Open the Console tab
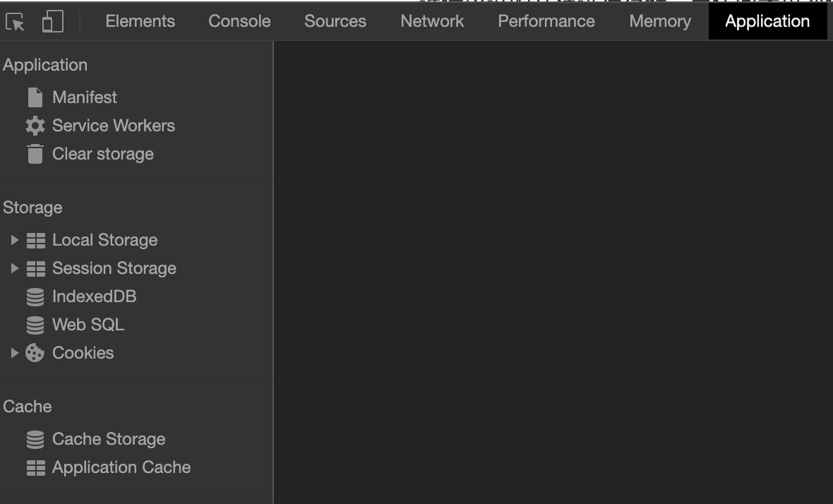 (239, 21)
